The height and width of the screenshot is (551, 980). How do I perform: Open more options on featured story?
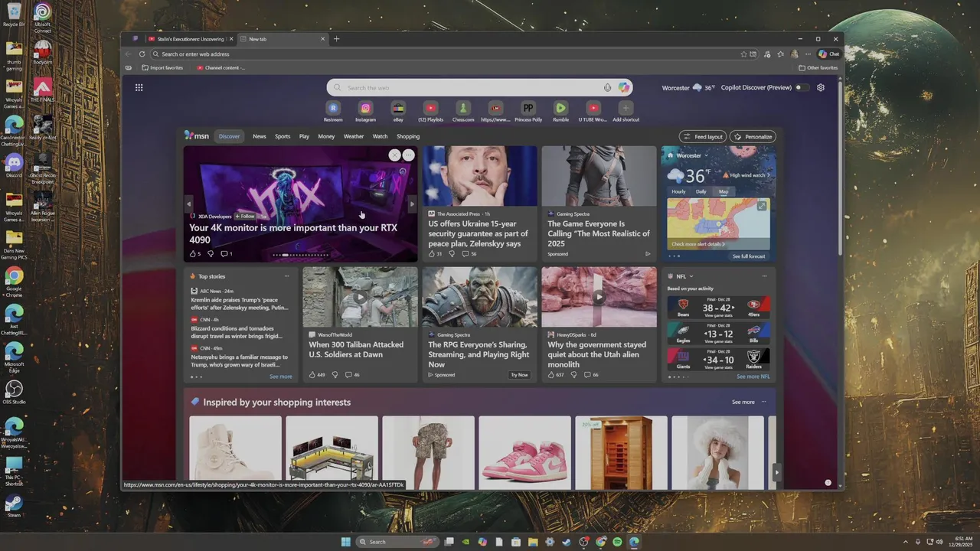click(409, 155)
